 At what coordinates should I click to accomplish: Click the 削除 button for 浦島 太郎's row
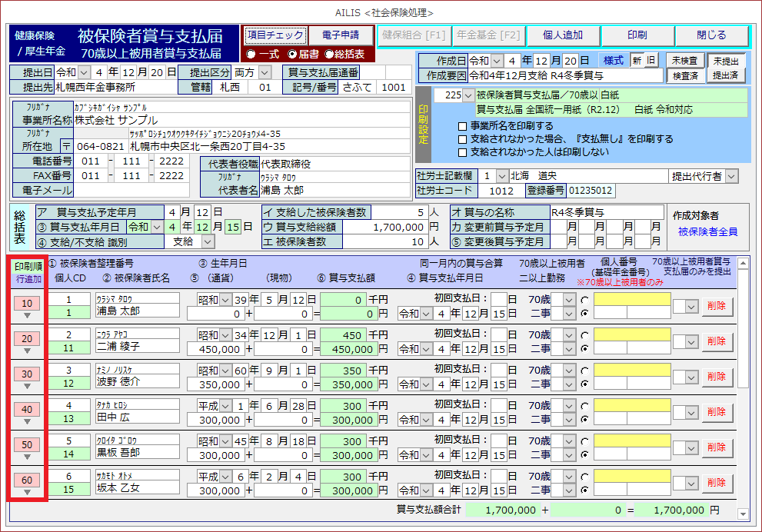717,306
